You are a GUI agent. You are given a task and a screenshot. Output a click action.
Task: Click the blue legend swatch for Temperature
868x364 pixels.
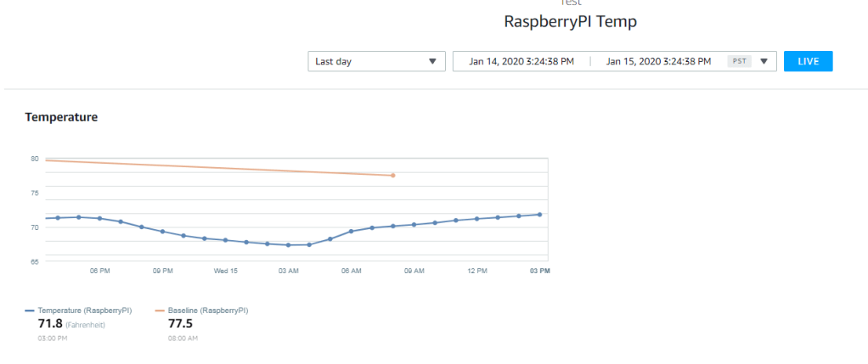pyautogui.click(x=31, y=311)
